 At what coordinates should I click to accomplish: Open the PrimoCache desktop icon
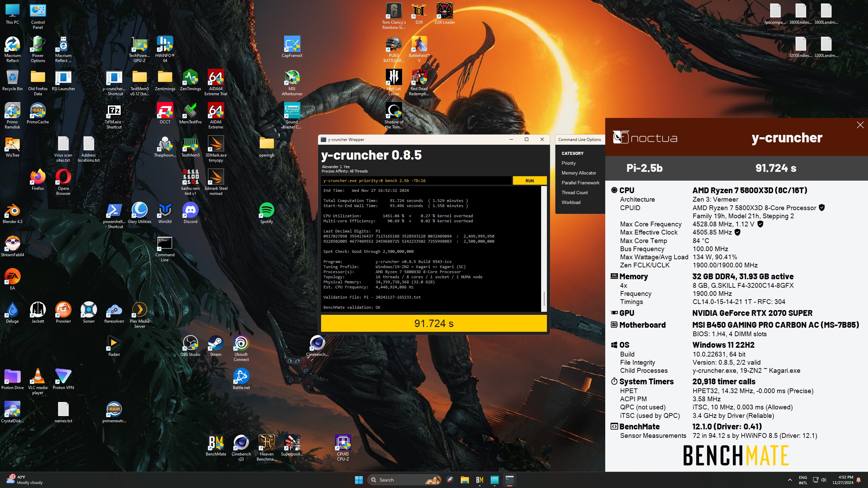[38, 114]
